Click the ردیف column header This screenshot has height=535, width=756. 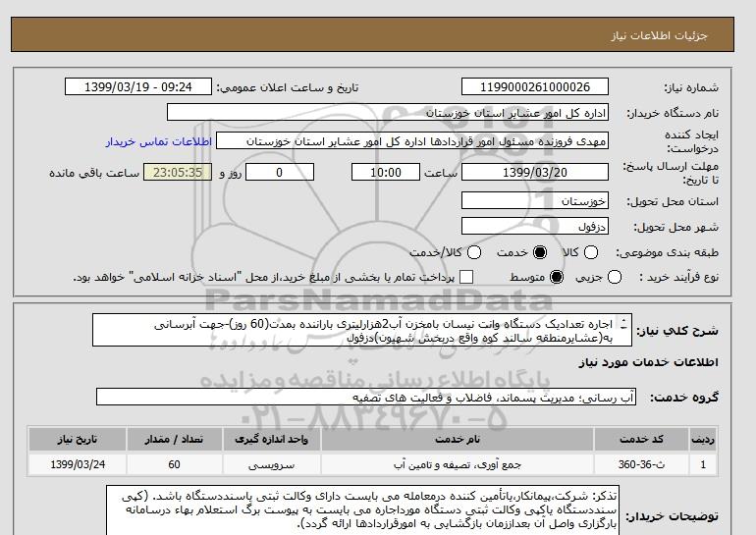702,439
